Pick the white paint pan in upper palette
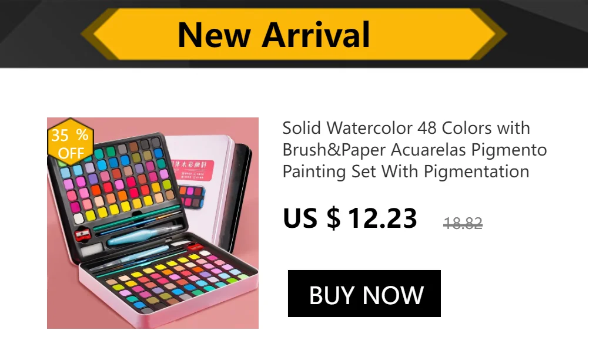 click(x=79, y=218)
